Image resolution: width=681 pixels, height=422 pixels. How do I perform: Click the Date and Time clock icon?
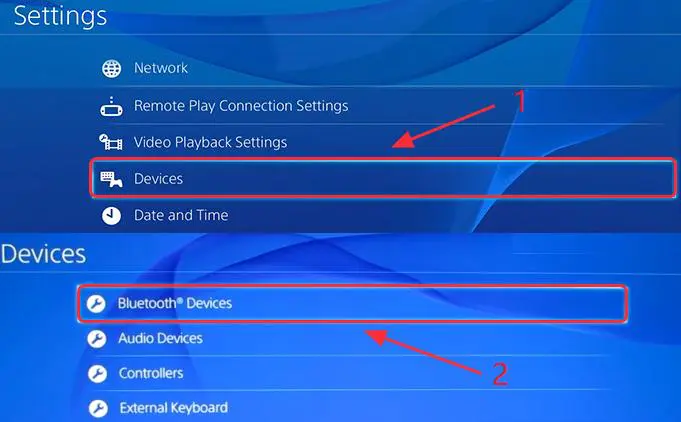[111, 215]
